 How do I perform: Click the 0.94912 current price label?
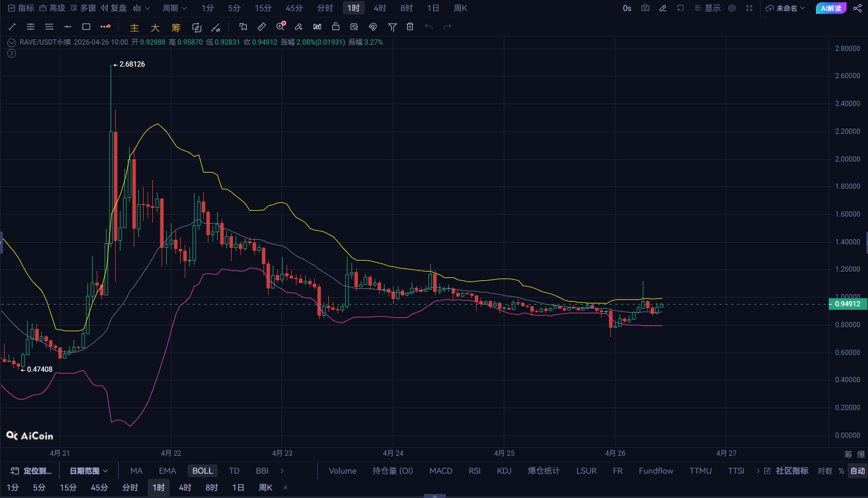point(848,304)
